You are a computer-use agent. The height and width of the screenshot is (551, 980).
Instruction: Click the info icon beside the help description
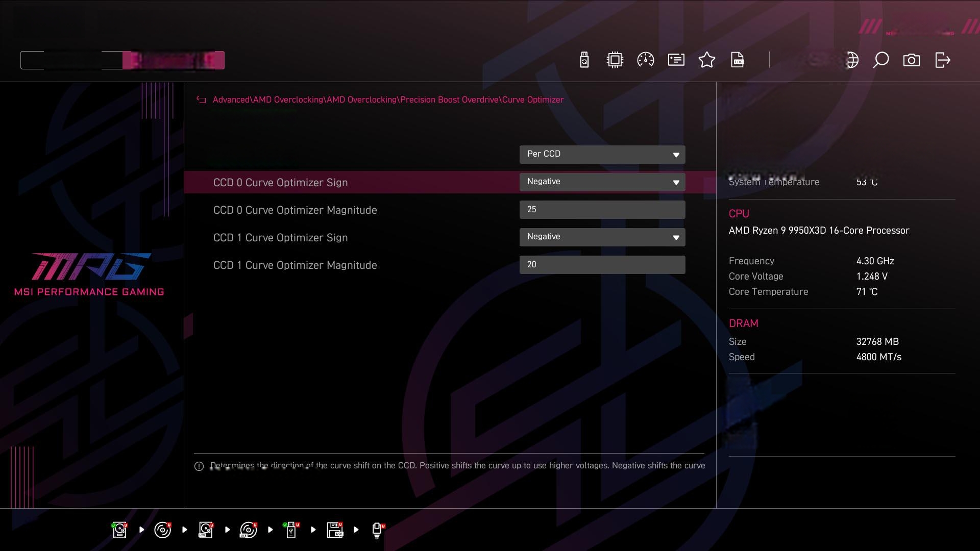coord(199,466)
